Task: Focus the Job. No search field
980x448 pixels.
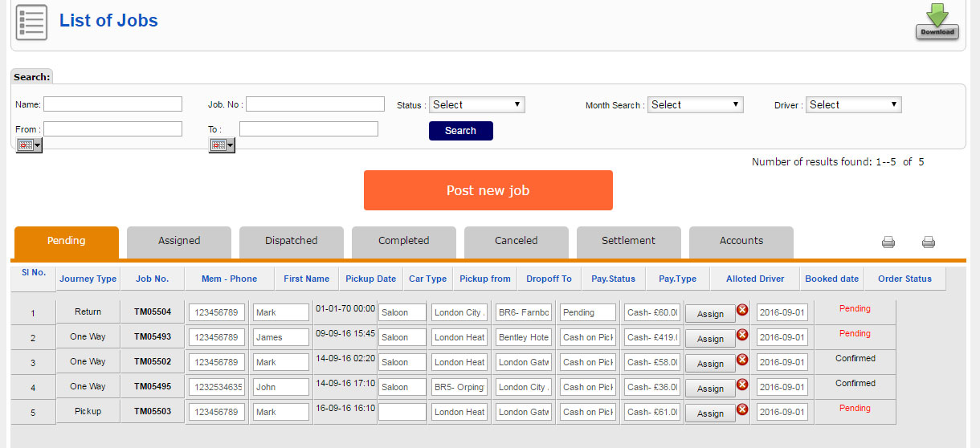Action: tap(315, 104)
